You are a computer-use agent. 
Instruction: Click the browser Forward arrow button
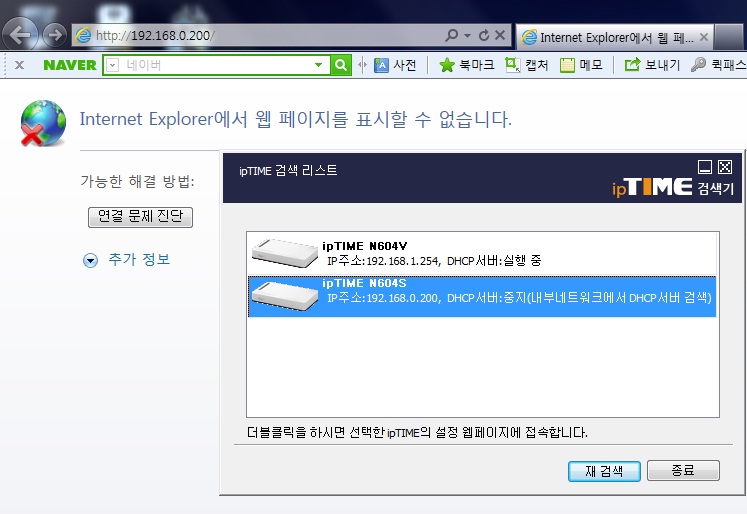click(54, 35)
